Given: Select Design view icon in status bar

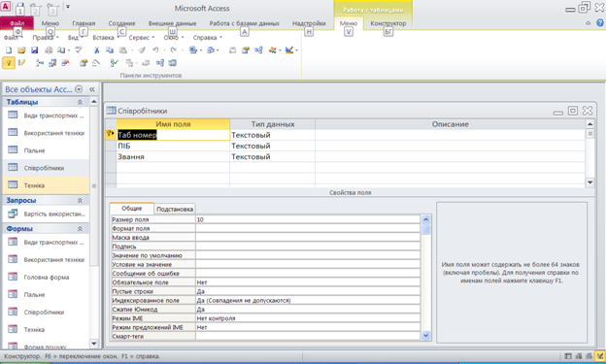Looking at the screenshot, I should point(600,356).
